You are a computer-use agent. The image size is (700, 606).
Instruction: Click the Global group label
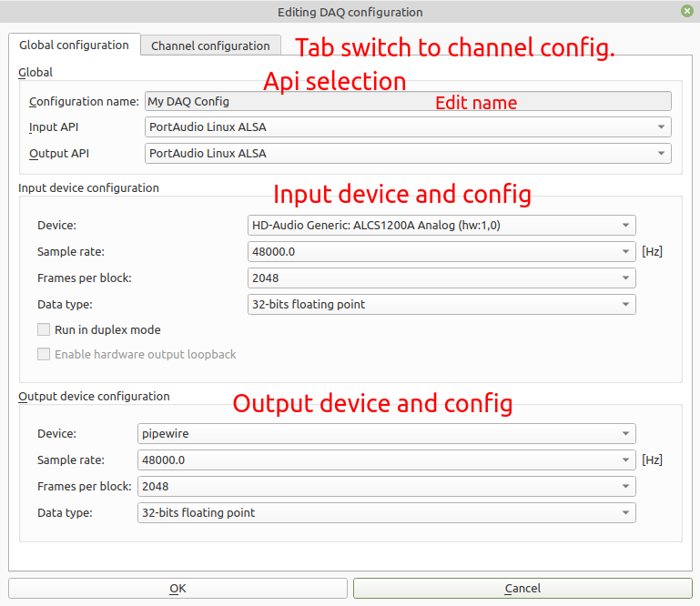[36, 72]
